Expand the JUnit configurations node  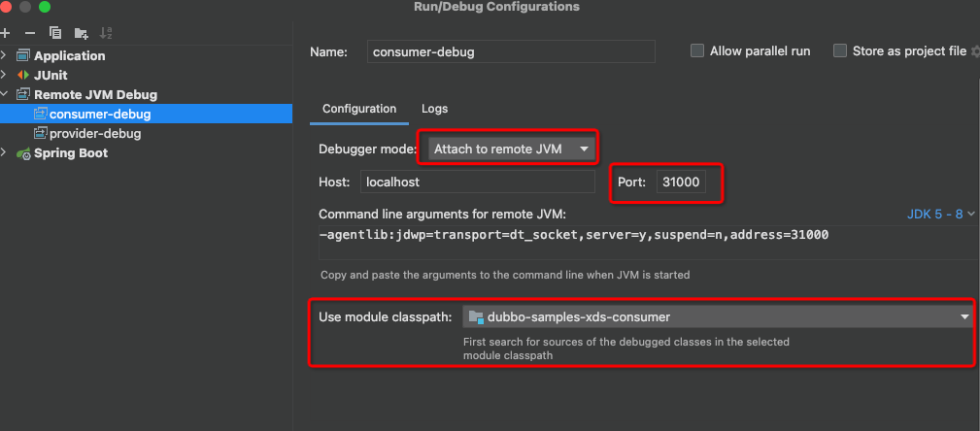pos(5,75)
